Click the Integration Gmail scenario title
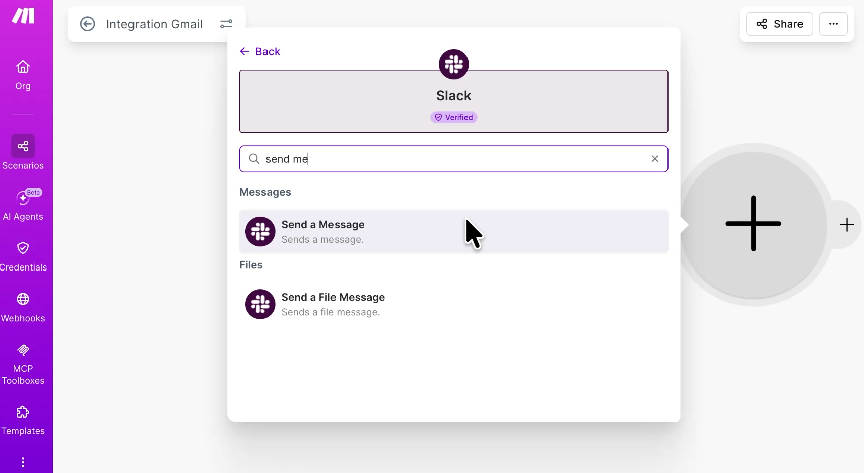This screenshot has height=473, width=868. pyautogui.click(x=154, y=24)
